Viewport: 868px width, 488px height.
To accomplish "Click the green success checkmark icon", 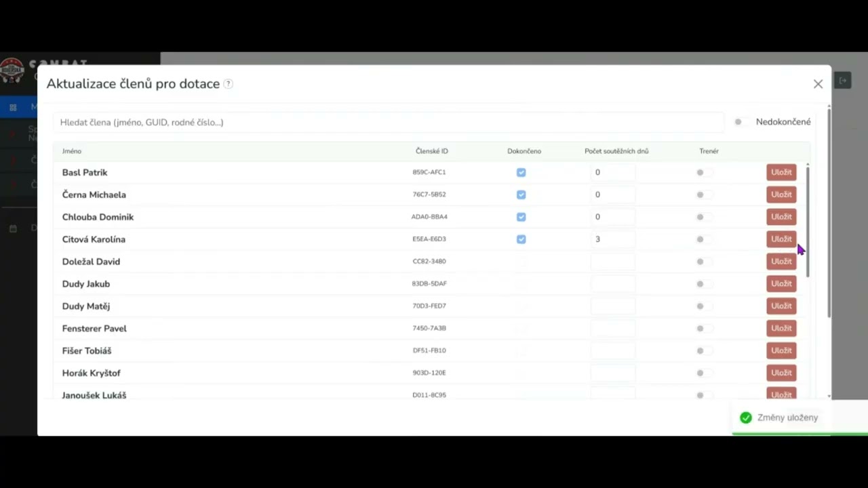I will point(746,418).
